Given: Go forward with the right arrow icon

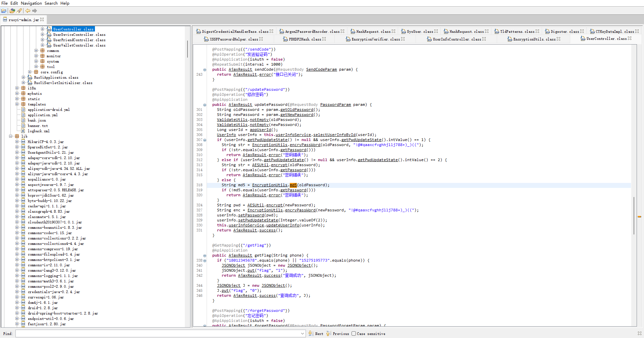Looking at the screenshot, I should pyautogui.click(x=35, y=11).
